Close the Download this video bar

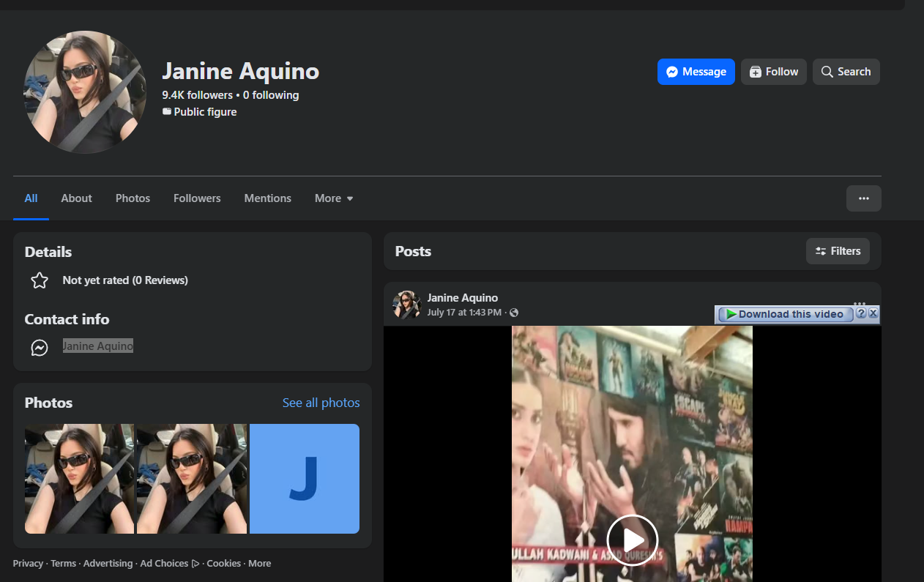[873, 313]
